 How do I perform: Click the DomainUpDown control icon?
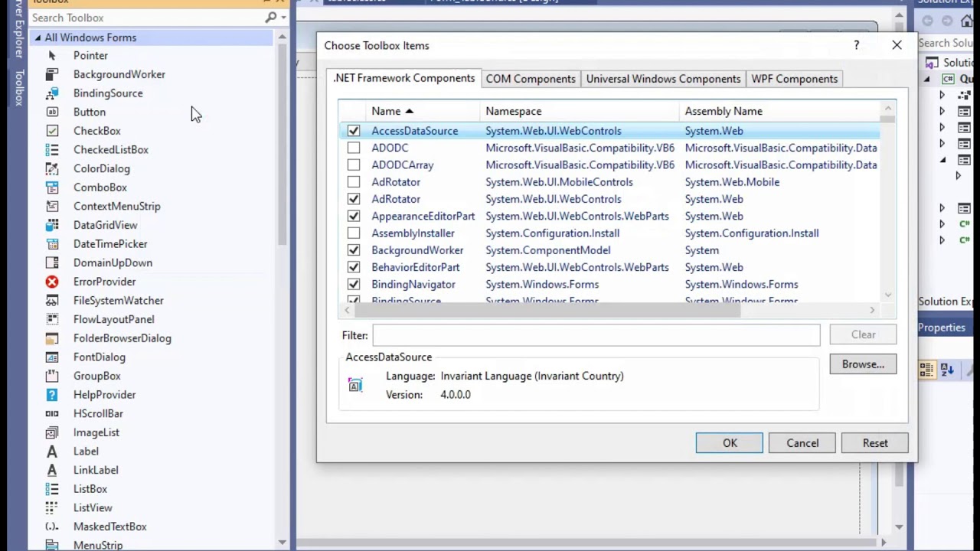pyautogui.click(x=52, y=262)
